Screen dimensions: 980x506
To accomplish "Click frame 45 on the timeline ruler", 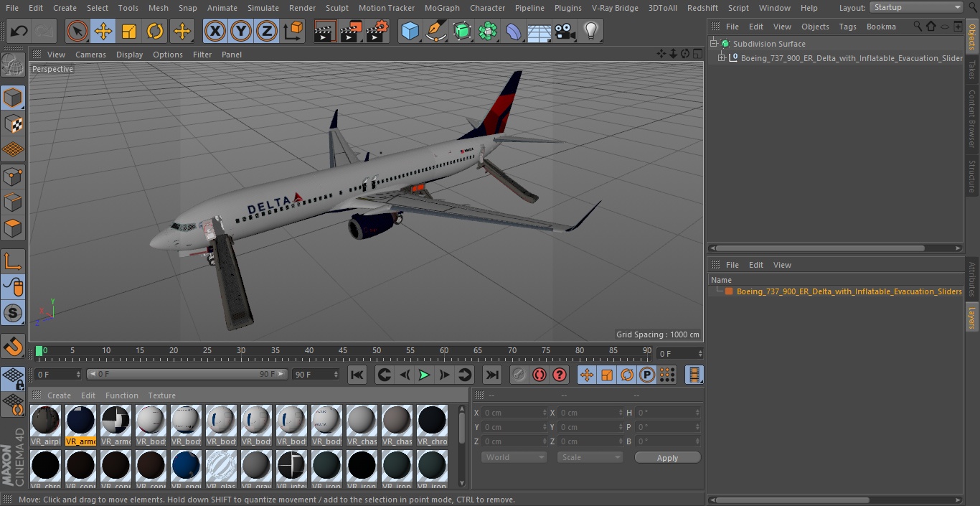I will click(343, 351).
